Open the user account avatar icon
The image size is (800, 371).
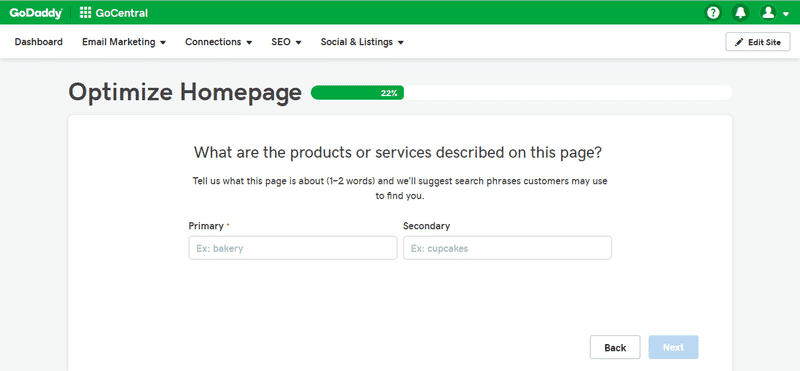(768, 13)
